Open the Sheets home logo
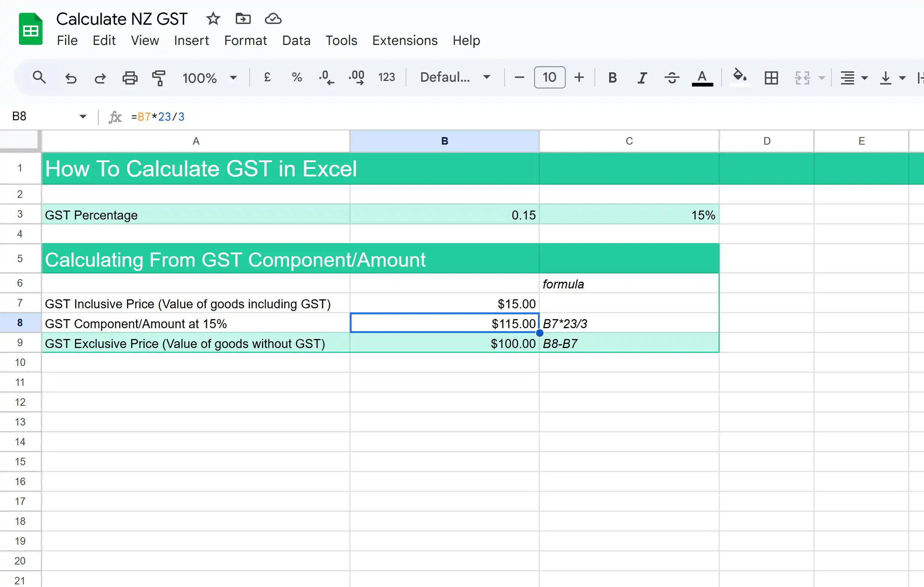Image resolution: width=924 pixels, height=587 pixels. click(30, 29)
